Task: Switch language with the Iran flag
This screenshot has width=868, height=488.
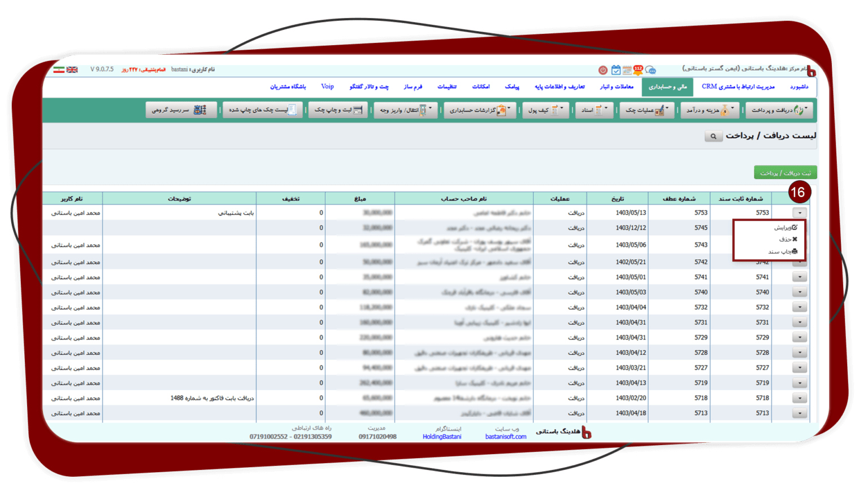Action: tap(59, 69)
